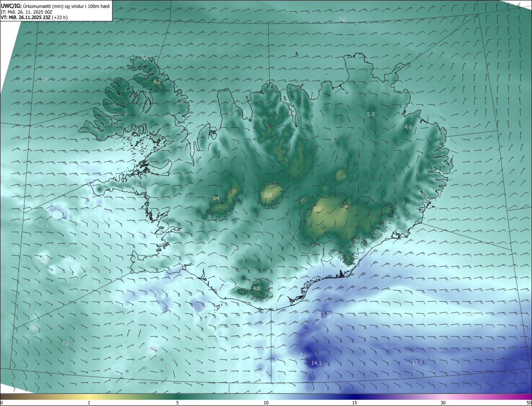The width and height of the screenshot is (532, 406).
Task: Click the '(+23 h)' forecast offset text
Action: point(61,17)
